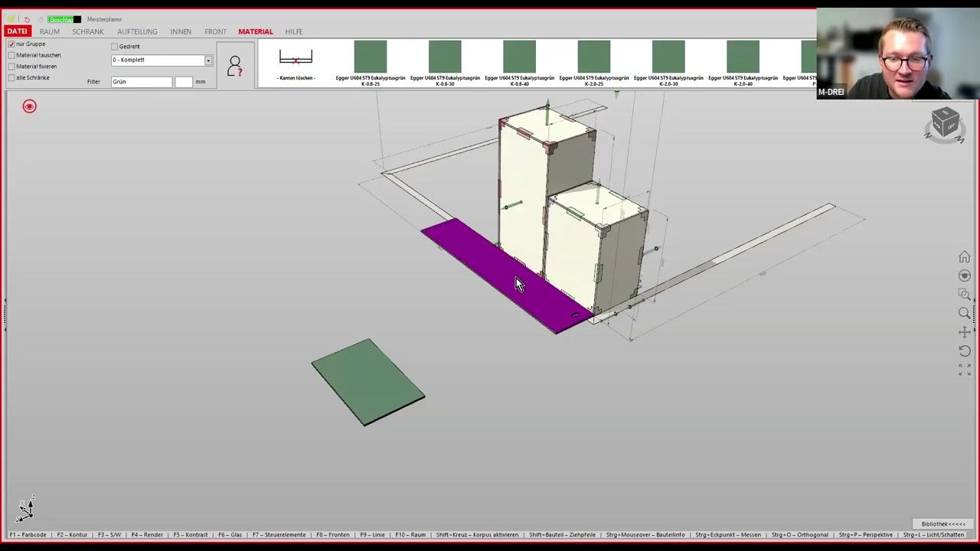Viewport: 980px width, 551px height.
Task: Click the redo arrow in title bar
Action: click(x=40, y=19)
